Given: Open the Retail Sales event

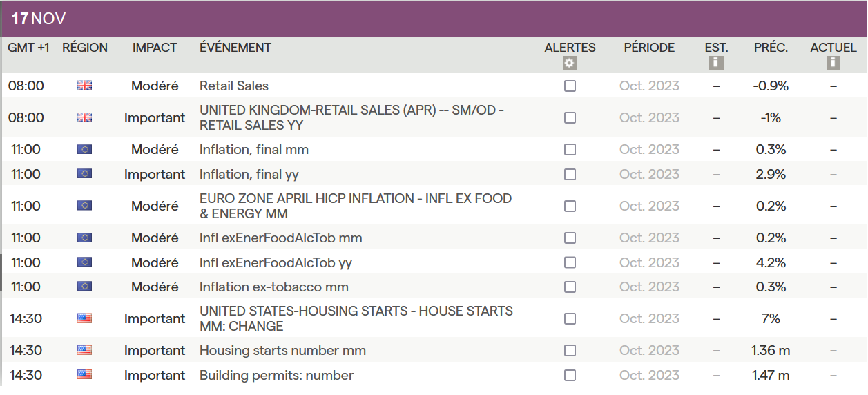Looking at the screenshot, I should click(x=234, y=86).
